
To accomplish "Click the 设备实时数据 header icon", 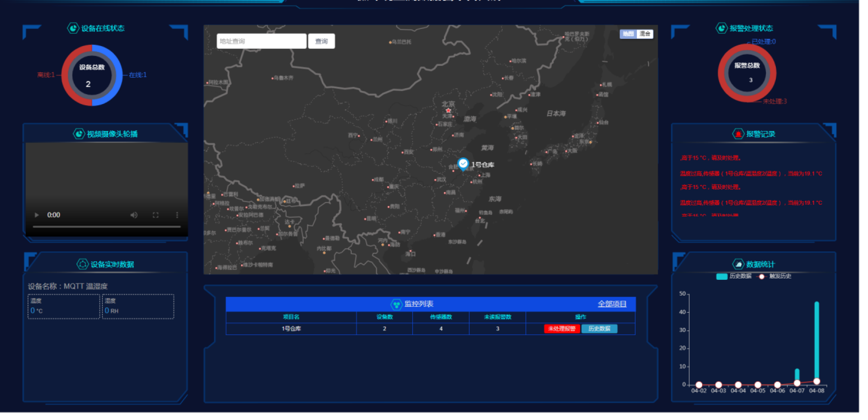I will (82, 264).
